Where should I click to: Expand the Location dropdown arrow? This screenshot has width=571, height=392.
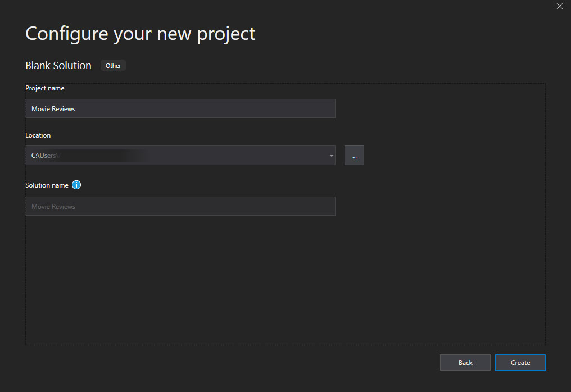click(x=331, y=156)
